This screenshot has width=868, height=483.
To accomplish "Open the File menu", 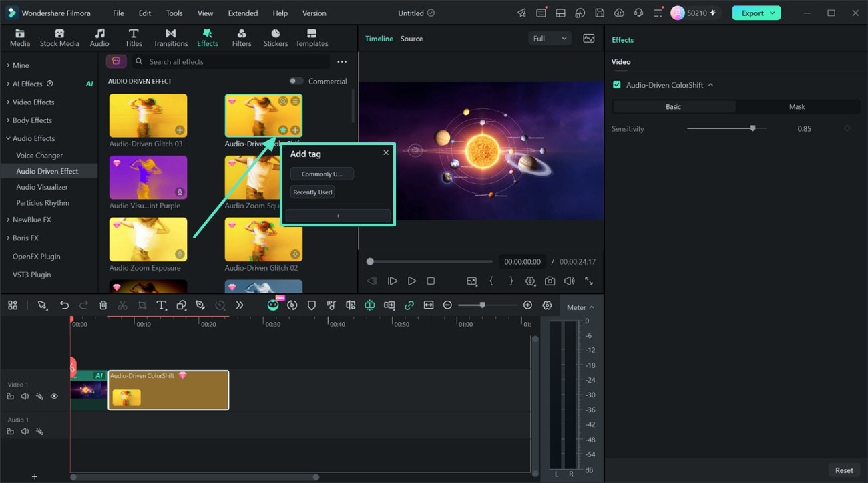I will [x=118, y=13].
